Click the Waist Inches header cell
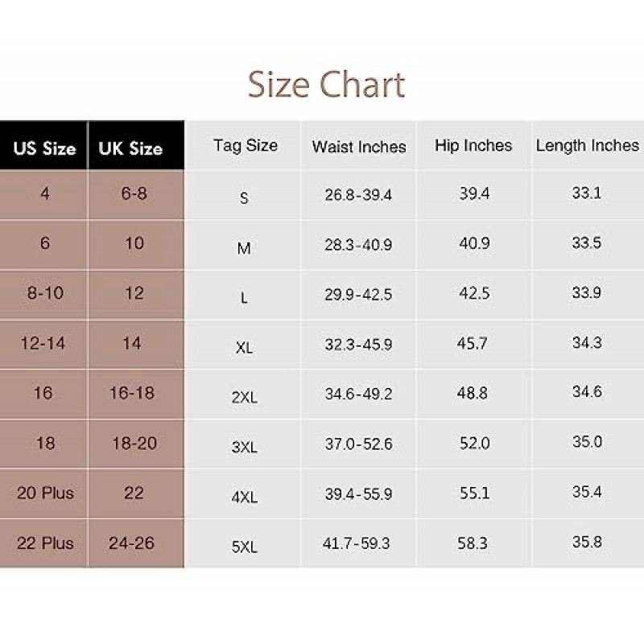 click(359, 146)
